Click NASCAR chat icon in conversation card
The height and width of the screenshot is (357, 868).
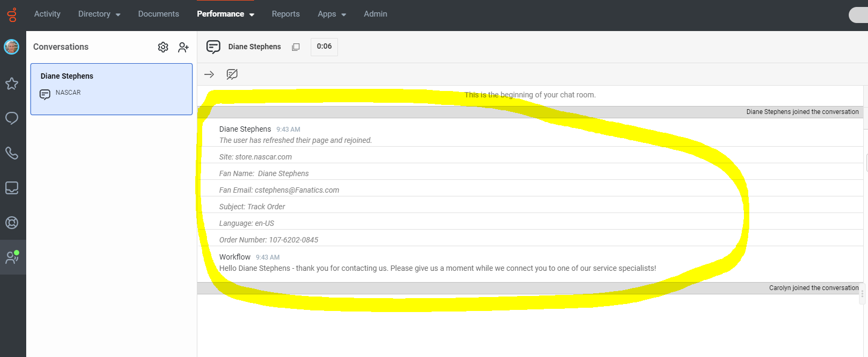tap(45, 95)
